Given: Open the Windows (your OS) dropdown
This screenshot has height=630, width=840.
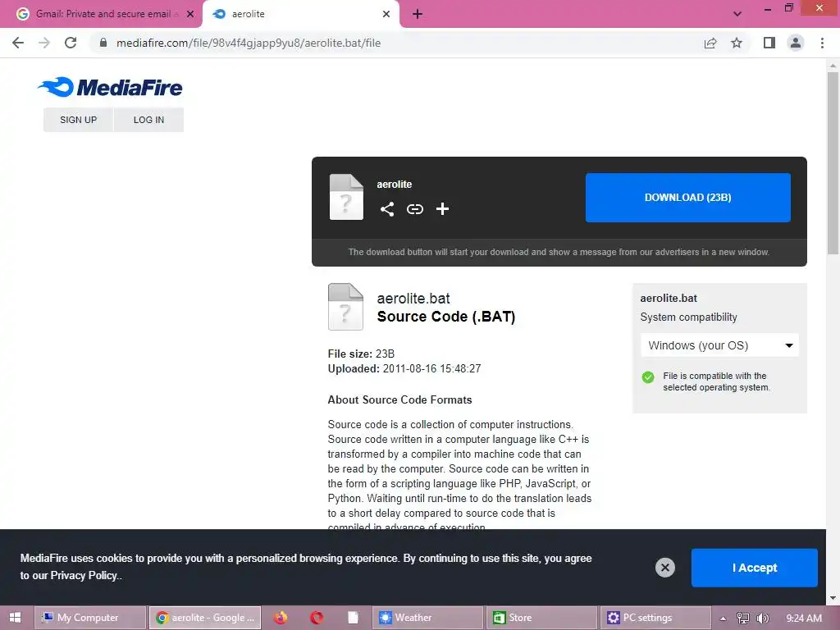Looking at the screenshot, I should [719, 345].
